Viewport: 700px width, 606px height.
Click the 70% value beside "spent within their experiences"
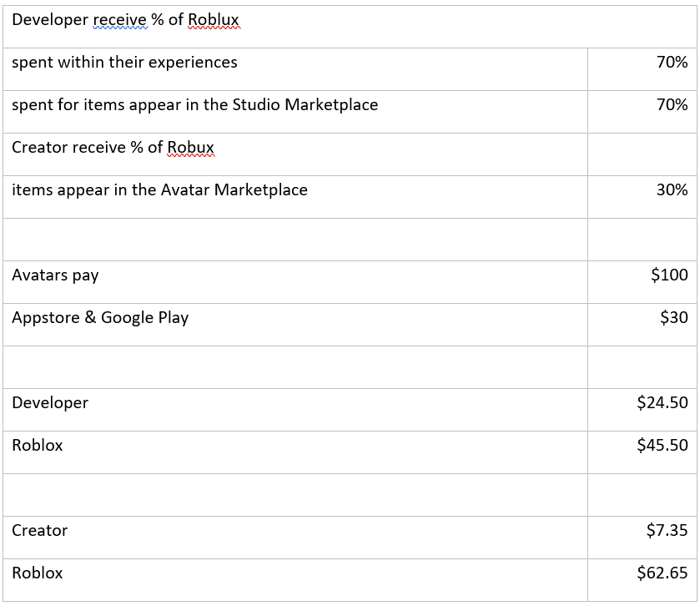tap(672, 63)
